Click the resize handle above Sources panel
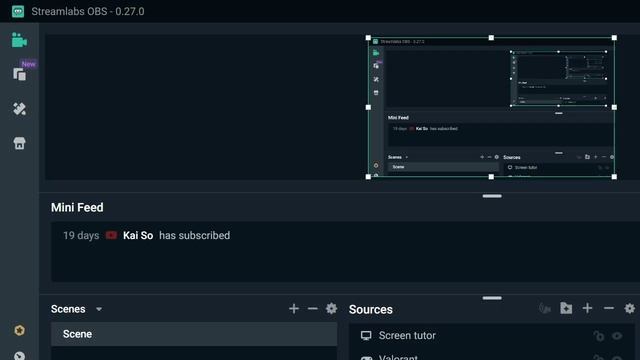This screenshot has height=360, width=640. [492, 298]
